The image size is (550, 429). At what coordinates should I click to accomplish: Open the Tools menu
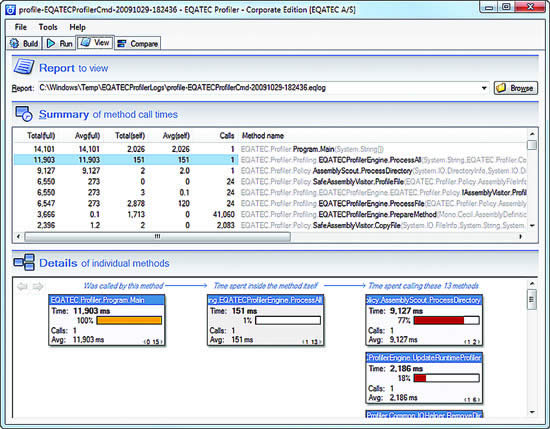(48, 27)
